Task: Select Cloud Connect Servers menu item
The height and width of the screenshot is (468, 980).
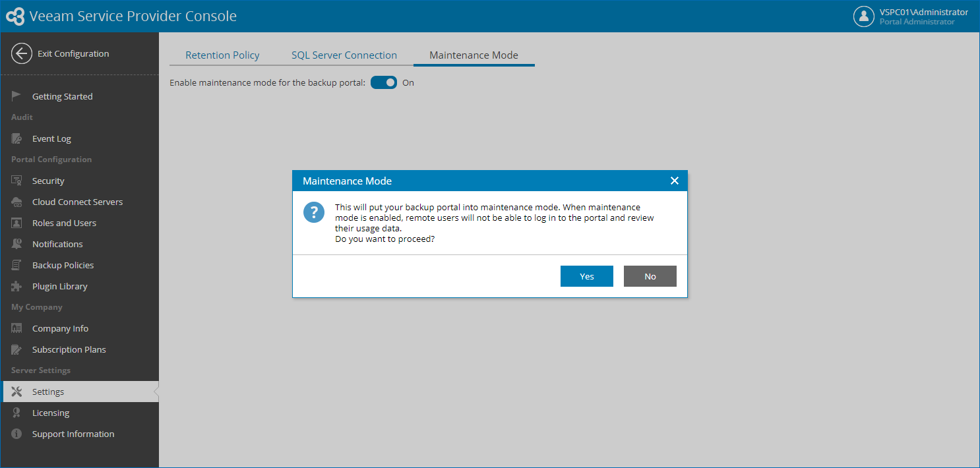Action: pos(79,202)
